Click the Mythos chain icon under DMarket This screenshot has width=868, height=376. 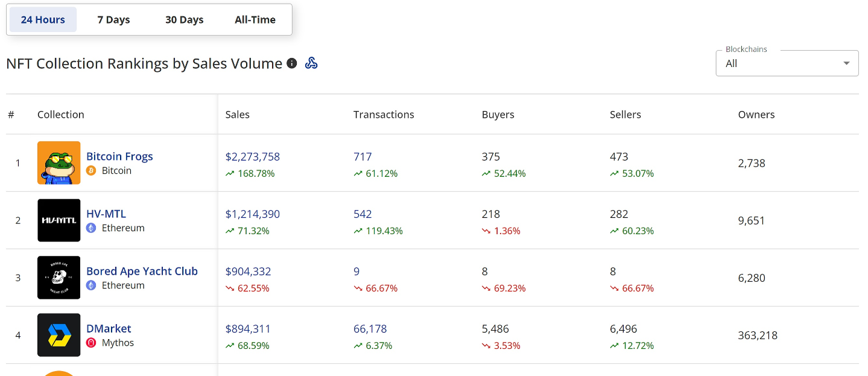point(91,343)
